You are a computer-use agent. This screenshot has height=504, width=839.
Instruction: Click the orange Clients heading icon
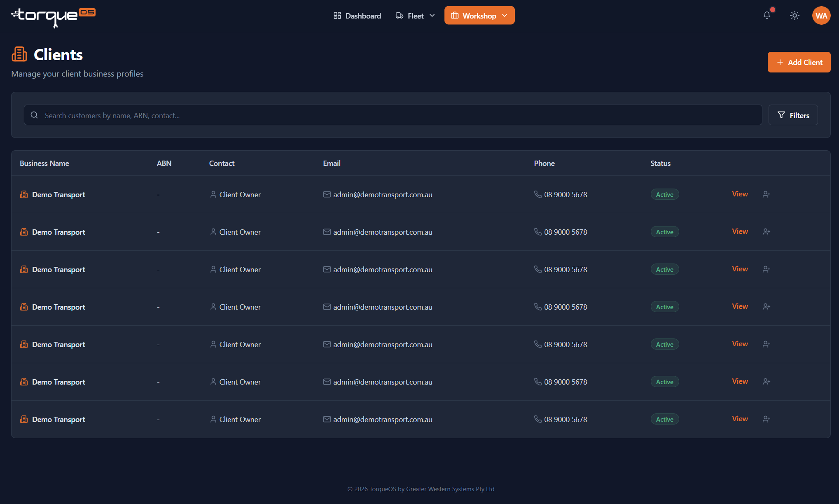tap(19, 54)
